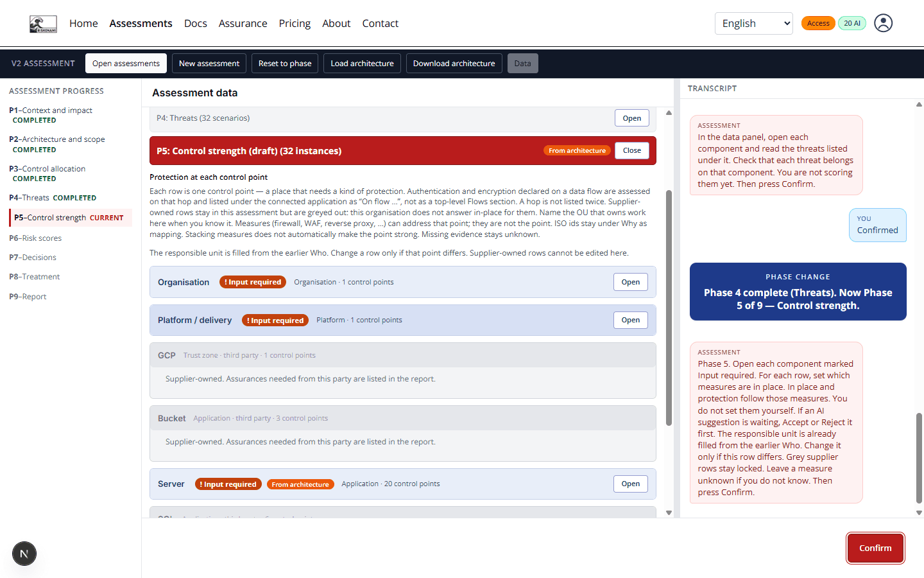
Task: Open the P4 Threats section
Action: [x=631, y=118]
